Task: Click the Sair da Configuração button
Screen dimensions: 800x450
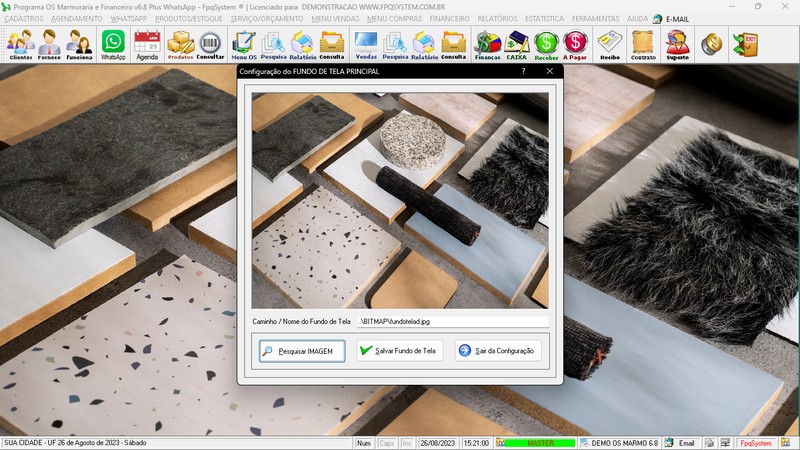Action: (x=499, y=351)
